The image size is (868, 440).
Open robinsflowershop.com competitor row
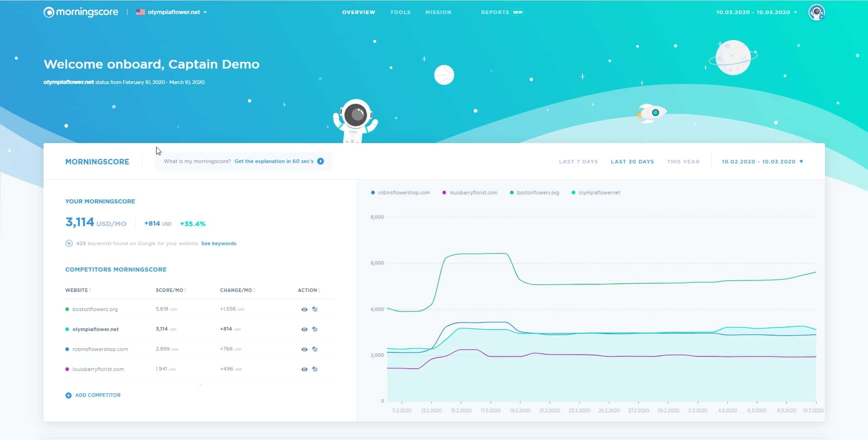click(x=200, y=349)
